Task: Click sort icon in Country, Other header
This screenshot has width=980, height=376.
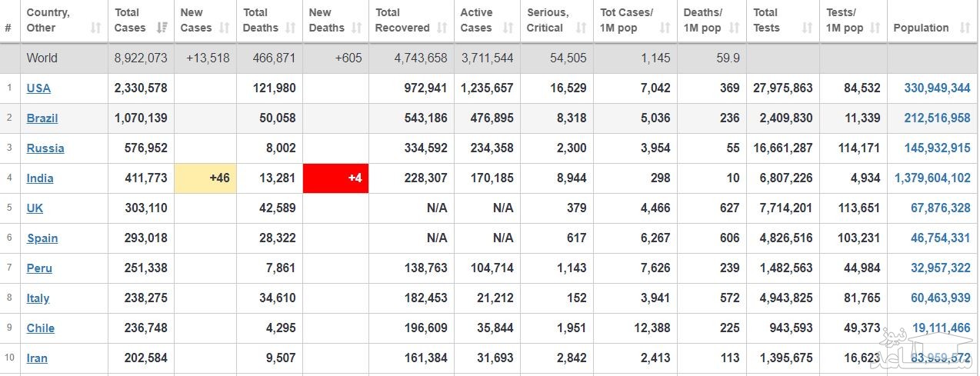Action: tap(95, 28)
